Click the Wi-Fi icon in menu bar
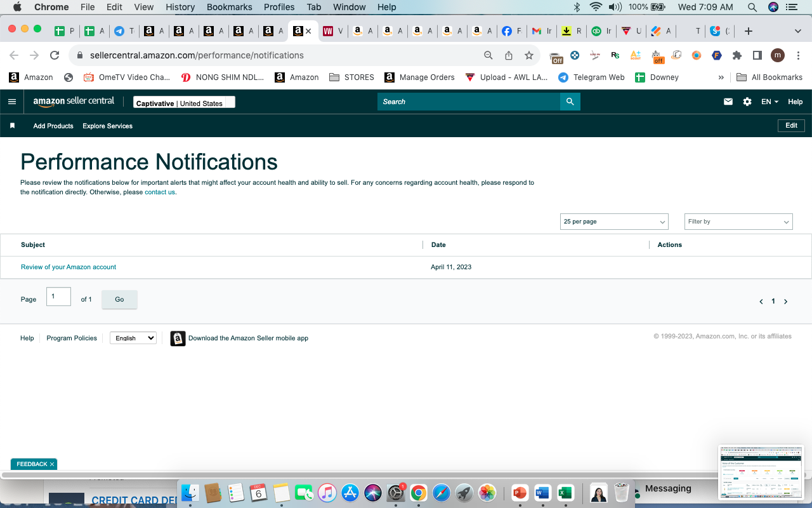The image size is (812, 508). pos(595,7)
